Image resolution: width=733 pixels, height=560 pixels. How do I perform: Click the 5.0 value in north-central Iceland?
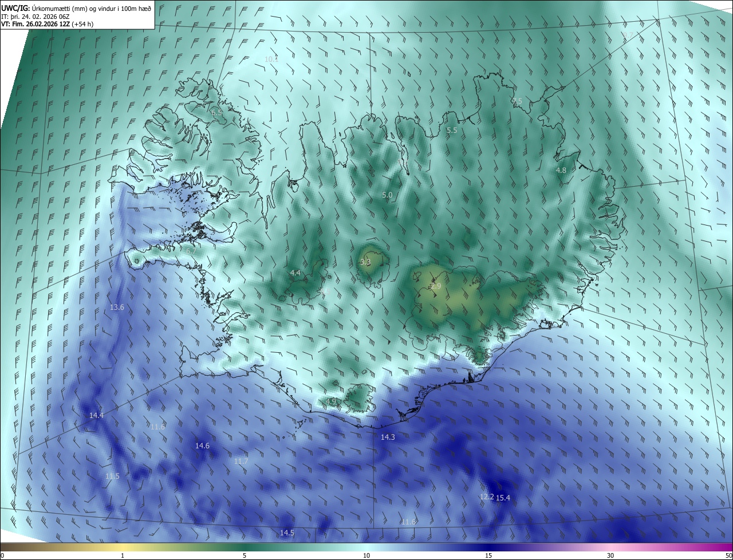387,195
